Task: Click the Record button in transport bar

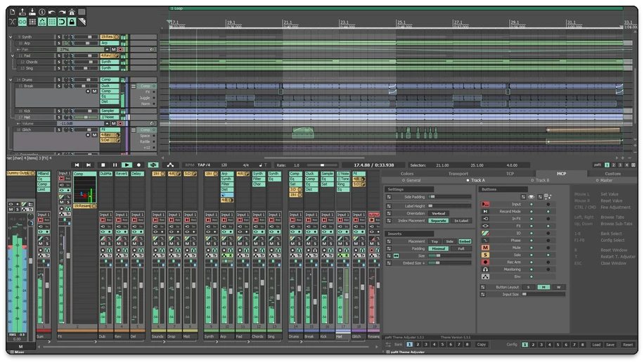Action: [139, 165]
